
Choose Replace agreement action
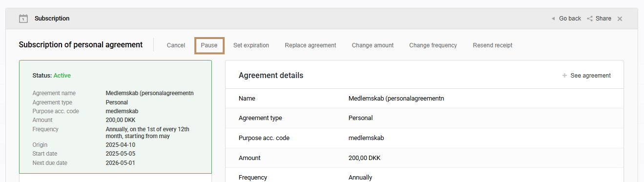click(311, 45)
